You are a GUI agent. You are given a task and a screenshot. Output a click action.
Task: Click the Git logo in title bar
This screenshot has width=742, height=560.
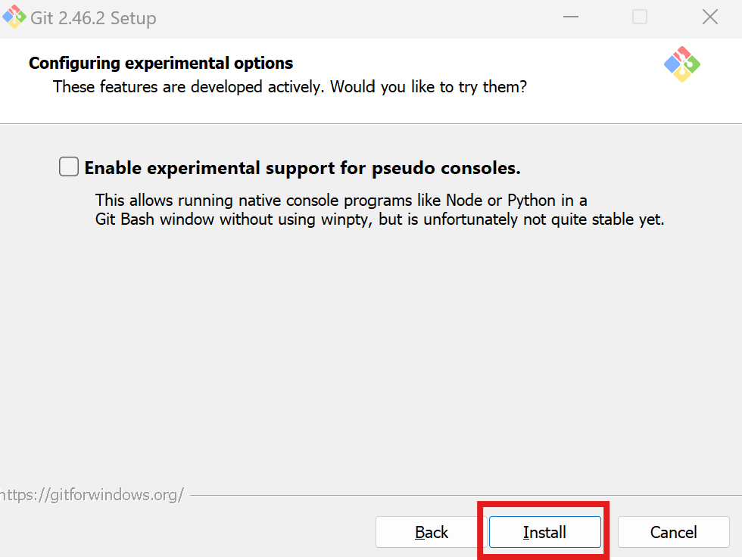(x=14, y=17)
